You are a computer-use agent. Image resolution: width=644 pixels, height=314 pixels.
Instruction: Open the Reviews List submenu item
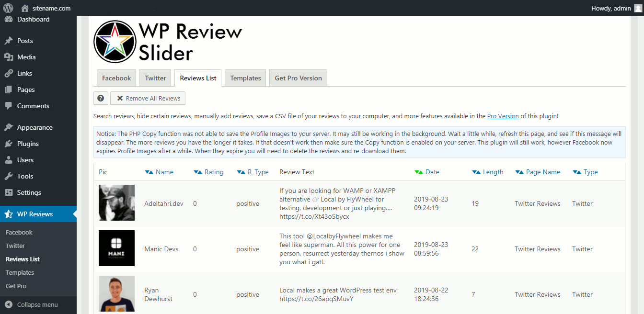[x=23, y=259]
